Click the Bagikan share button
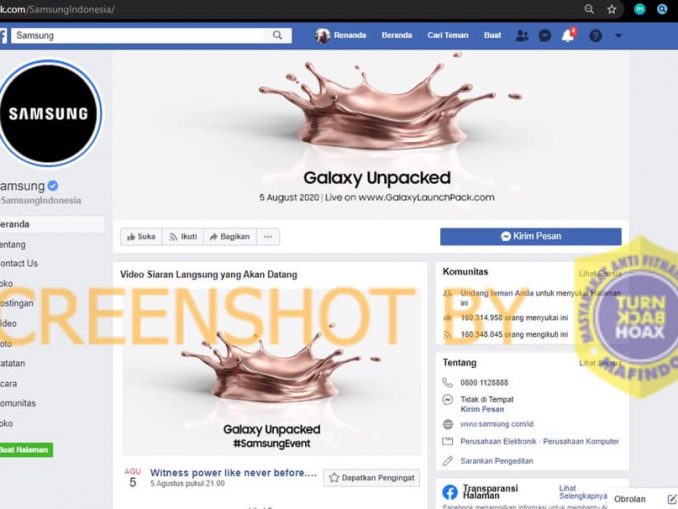 tap(230, 237)
